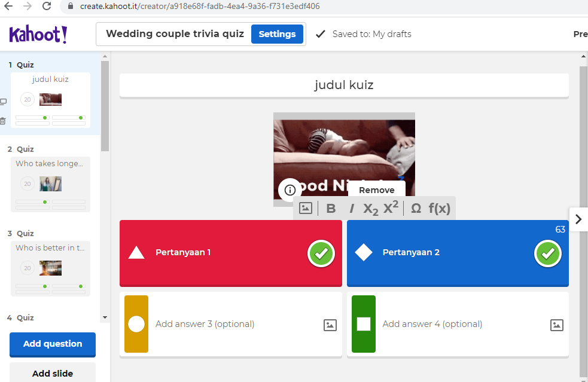Open special characters omega menu

coord(416,209)
